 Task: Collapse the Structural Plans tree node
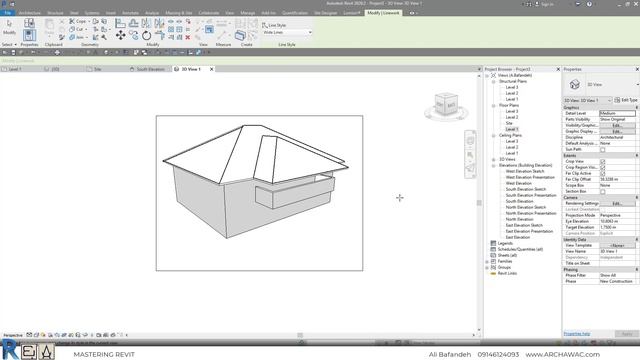pos(493,82)
